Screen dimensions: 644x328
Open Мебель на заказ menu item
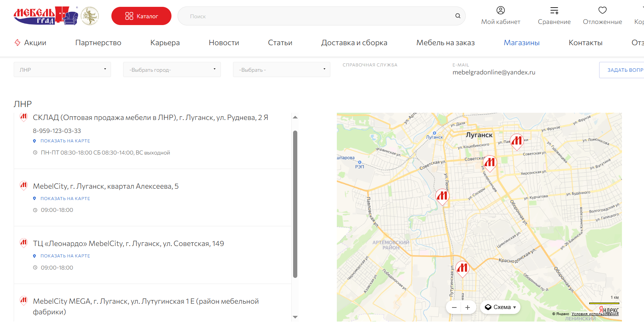coord(446,43)
